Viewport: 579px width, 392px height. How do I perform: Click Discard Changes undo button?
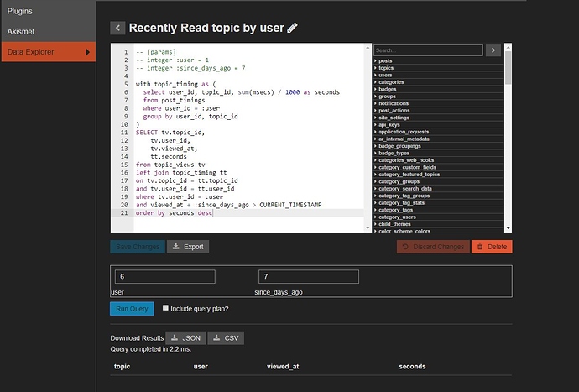(x=433, y=247)
